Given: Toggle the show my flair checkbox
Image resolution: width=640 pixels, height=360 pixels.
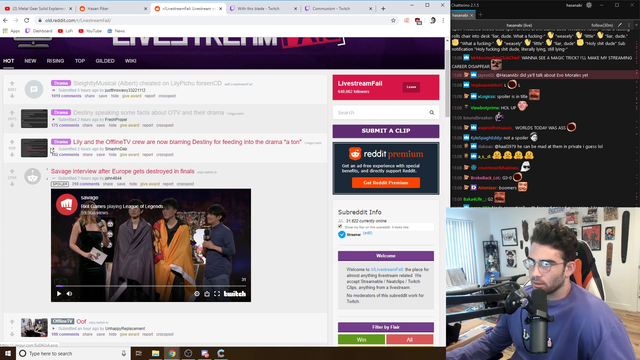Looking at the screenshot, I should 340,226.
